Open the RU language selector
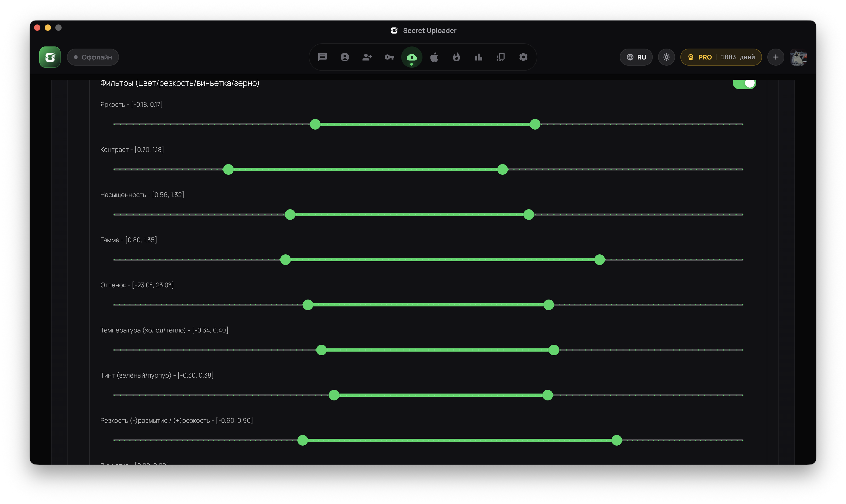The image size is (846, 504). pos(636,57)
